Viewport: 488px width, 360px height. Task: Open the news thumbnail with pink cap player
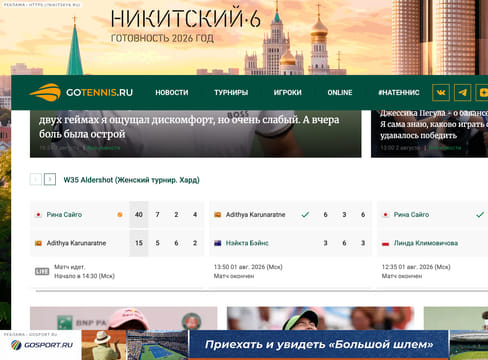[x=123, y=319]
